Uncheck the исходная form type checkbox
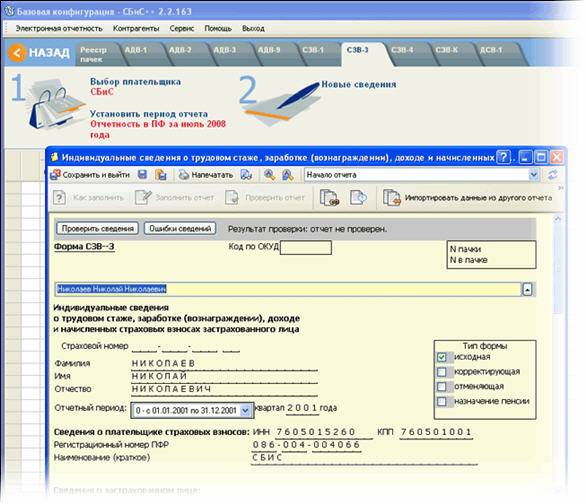The height and width of the screenshot is (504, 586). [441, 357]
